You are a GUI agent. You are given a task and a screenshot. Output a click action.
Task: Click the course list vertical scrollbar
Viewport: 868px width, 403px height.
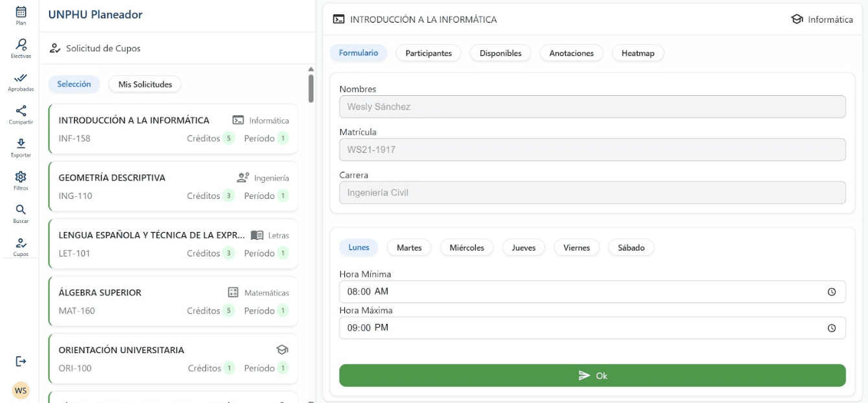(x=311, y=89)
